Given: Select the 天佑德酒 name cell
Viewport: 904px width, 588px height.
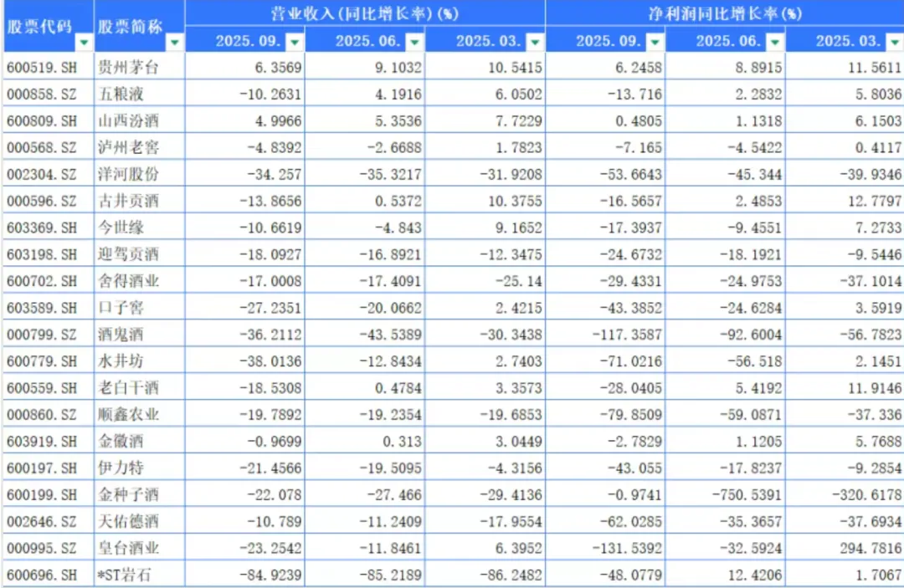Looking at the screenshot, I should coord(140,522).
